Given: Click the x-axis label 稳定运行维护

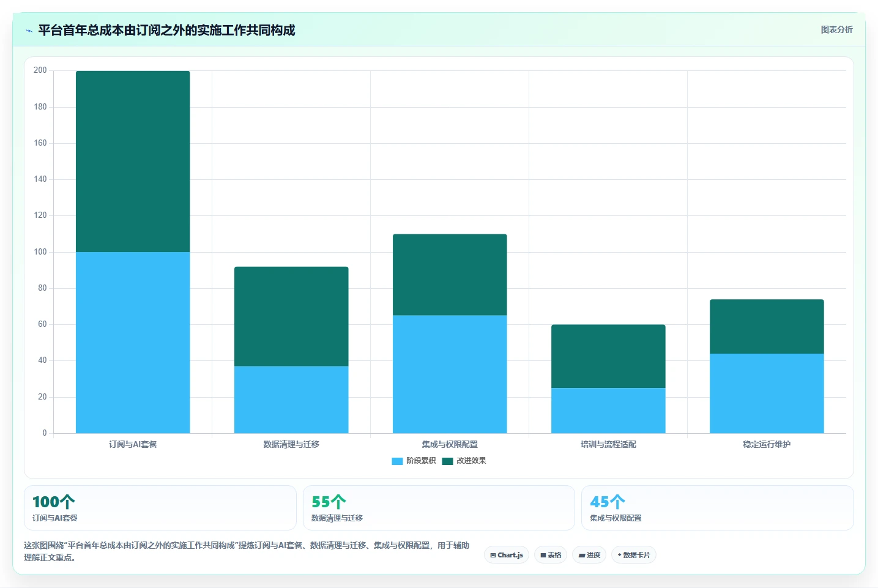Looking at the screenshot, I should click(x=767, y=444).
